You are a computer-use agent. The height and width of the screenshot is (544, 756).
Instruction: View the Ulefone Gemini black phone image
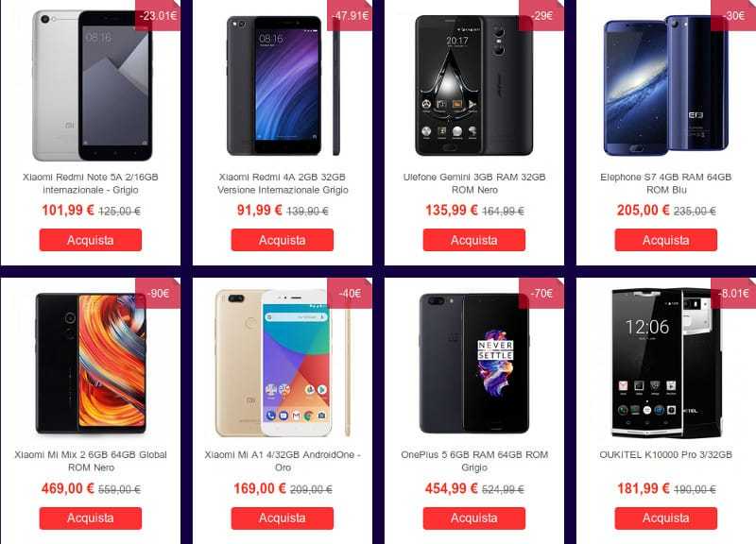coord(474,85)
